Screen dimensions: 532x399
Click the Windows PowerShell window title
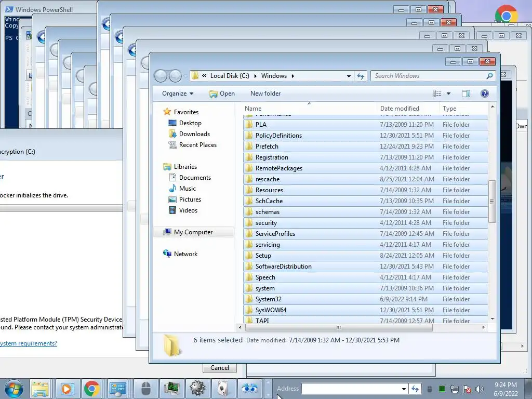click(44, 9)
